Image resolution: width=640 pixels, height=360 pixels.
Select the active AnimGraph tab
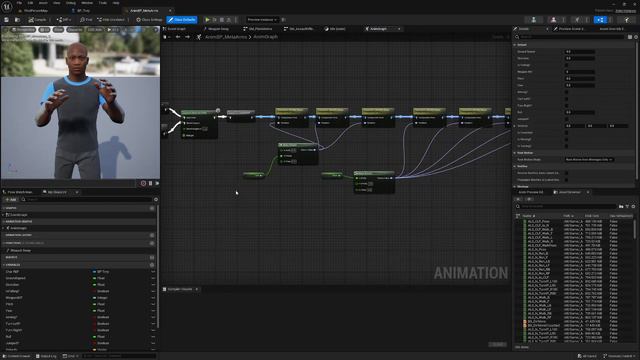[378, 29]
